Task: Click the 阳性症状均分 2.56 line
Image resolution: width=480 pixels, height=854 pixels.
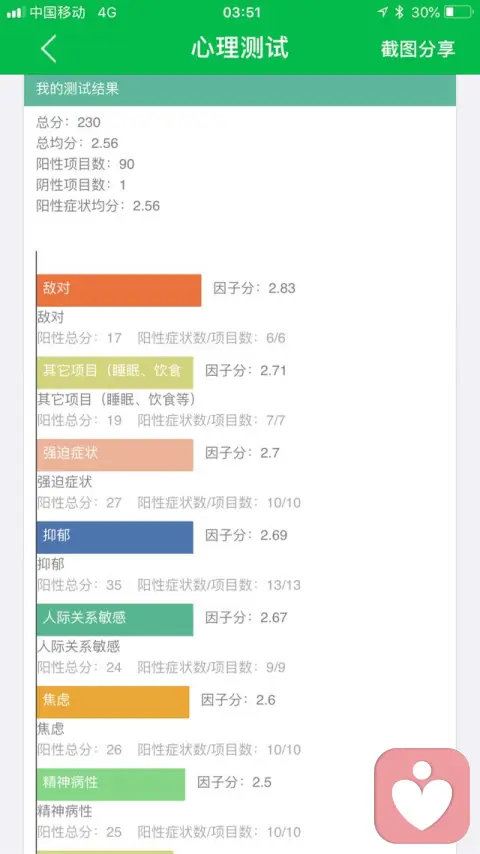Action: point(98,206)
